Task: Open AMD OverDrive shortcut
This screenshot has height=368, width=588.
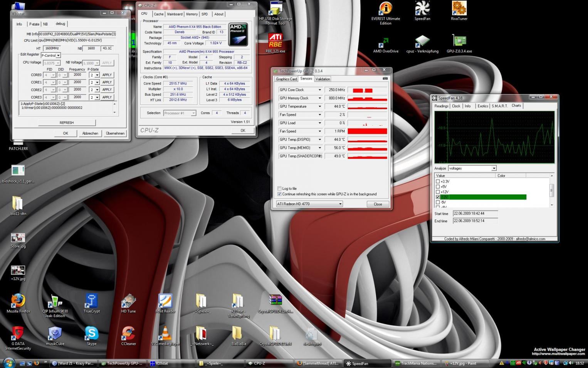Action: coord(385,44)
